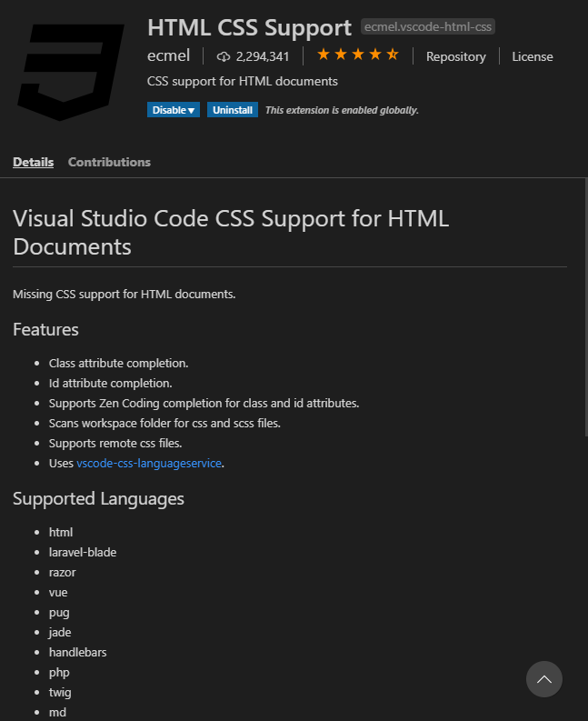Click the 'handlebars' language item
The image size is (588, 721).
pos(77,653)
